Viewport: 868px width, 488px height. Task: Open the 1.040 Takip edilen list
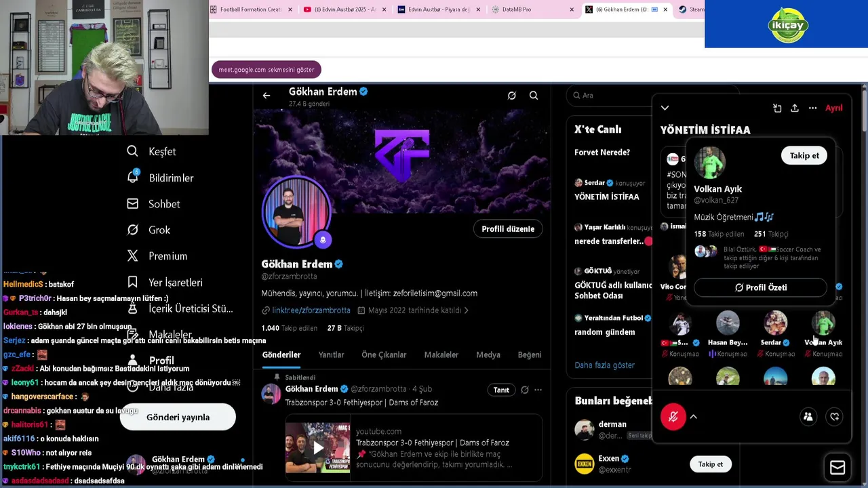pos(290,328)
